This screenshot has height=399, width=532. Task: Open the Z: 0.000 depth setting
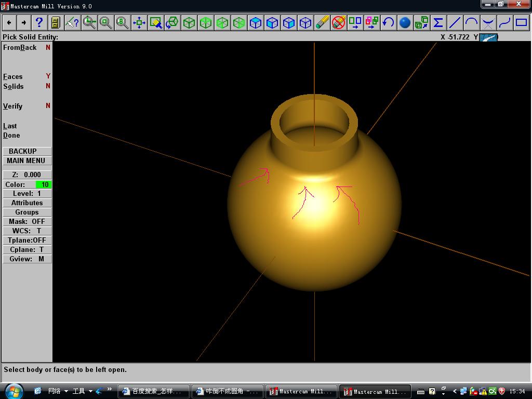point(27,175)
